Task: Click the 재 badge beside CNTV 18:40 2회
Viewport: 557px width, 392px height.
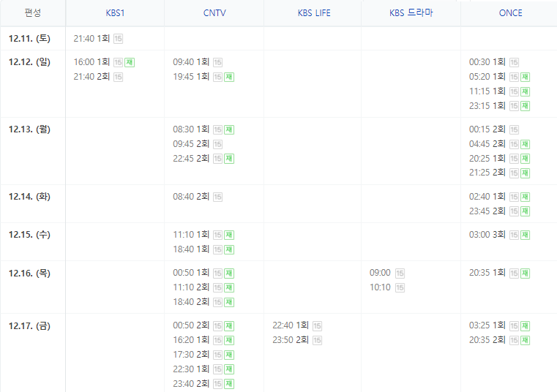Action: click(229, 302)
